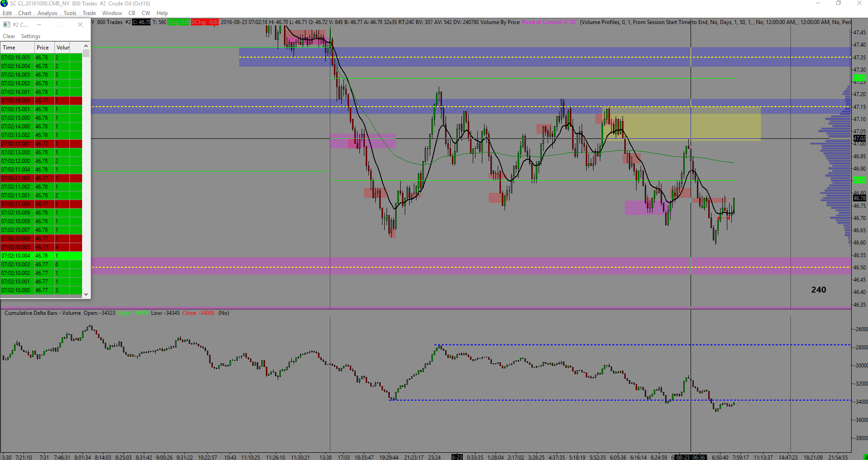Viewport: 868px width, 460px height.
Task: Click the Price column header
Action: 44,48
